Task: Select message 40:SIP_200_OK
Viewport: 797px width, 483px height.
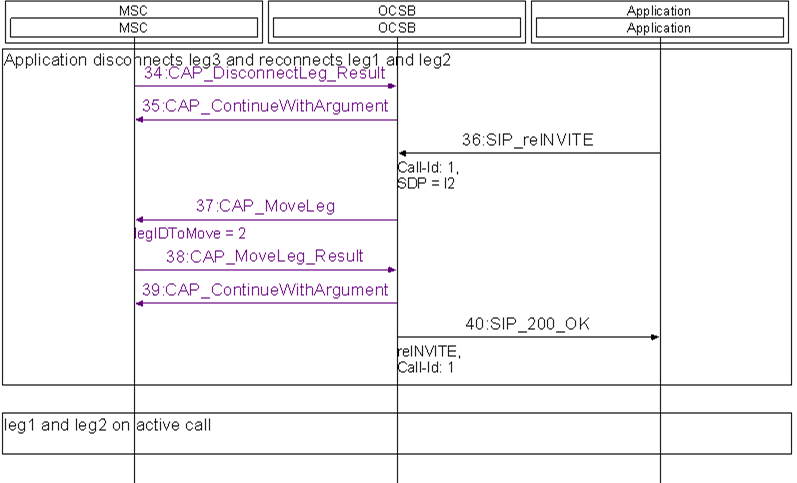Action: click(x=528, y=324)
